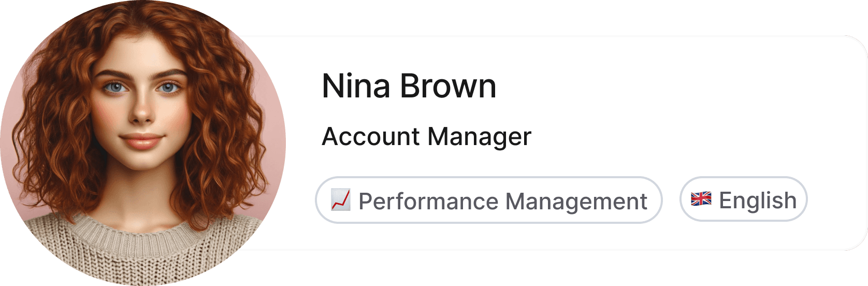Click the first name Nina
The height and width of the screenshot is (286, 868).
356,86
